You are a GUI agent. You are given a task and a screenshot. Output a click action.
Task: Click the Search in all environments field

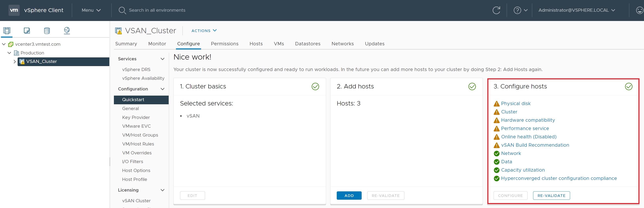tap(157, 10)
